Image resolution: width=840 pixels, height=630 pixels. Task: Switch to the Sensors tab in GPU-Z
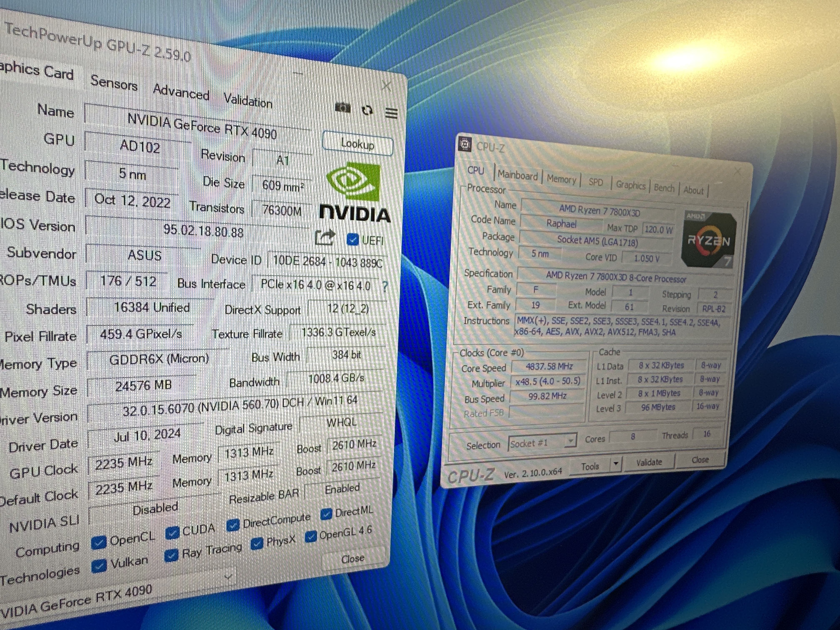[114, 83]
